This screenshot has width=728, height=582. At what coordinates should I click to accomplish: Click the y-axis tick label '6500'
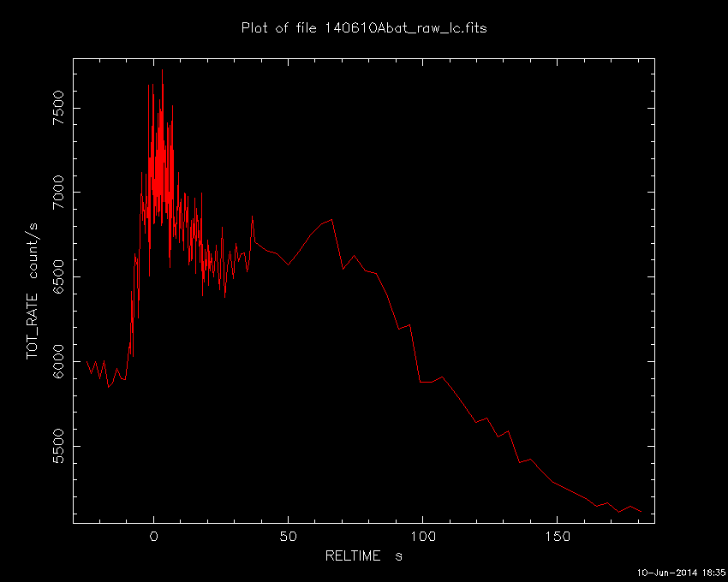tap(58, 276)
